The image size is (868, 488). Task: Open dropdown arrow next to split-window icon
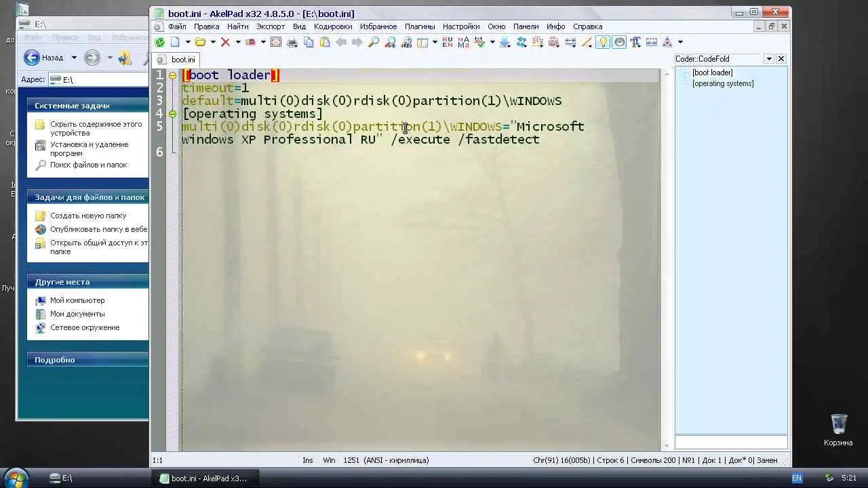(x=435, y=42)
